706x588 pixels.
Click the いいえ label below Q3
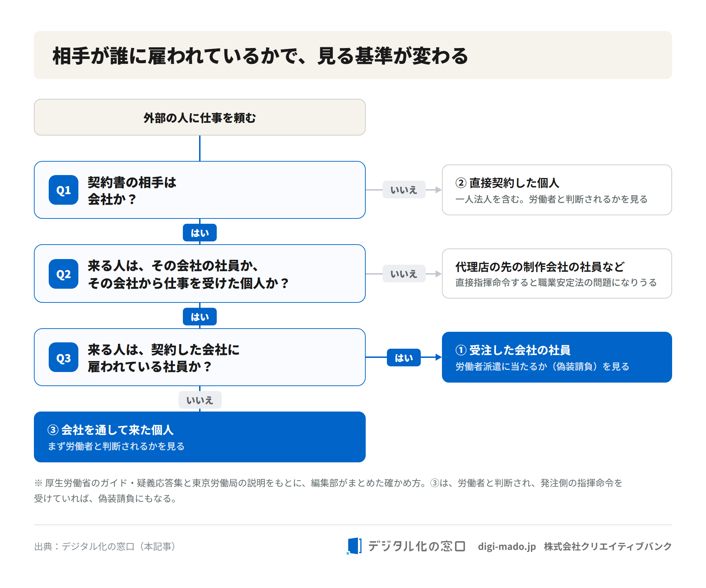click(x=200, y=400)
